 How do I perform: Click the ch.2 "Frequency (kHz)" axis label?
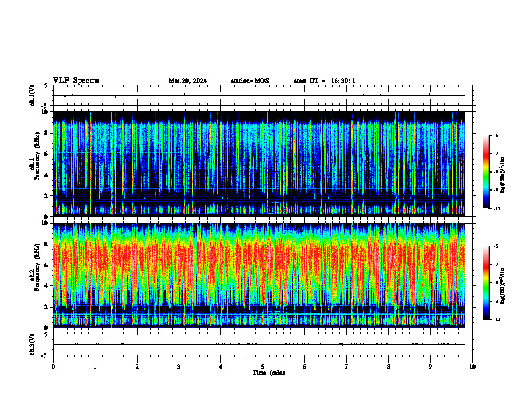point(37,267)
